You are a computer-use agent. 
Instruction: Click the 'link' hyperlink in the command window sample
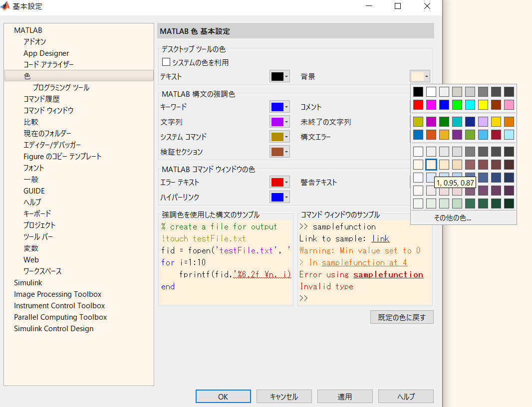coord(380,239)
